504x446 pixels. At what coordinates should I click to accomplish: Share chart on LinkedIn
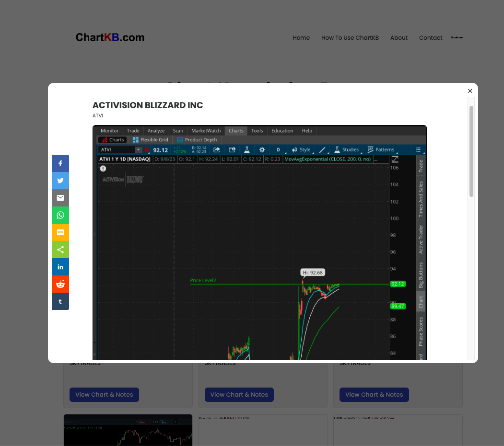point(60,267)
